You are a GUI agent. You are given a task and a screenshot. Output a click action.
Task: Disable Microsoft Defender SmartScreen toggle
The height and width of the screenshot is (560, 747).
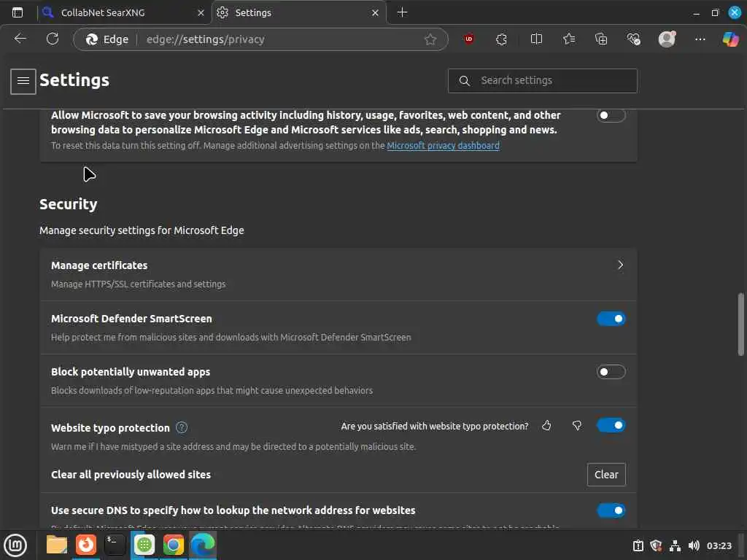(x=611, y=319)
